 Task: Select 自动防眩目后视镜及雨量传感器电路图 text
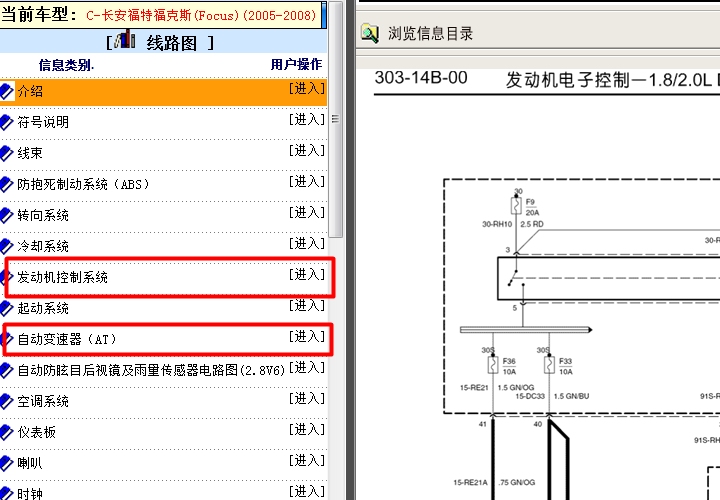[151, 370]
